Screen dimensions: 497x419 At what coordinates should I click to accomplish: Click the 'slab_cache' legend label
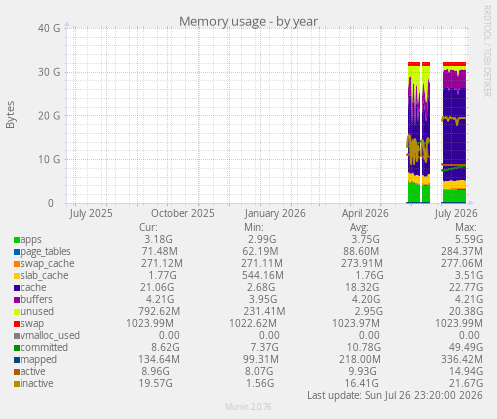point(44,276)
